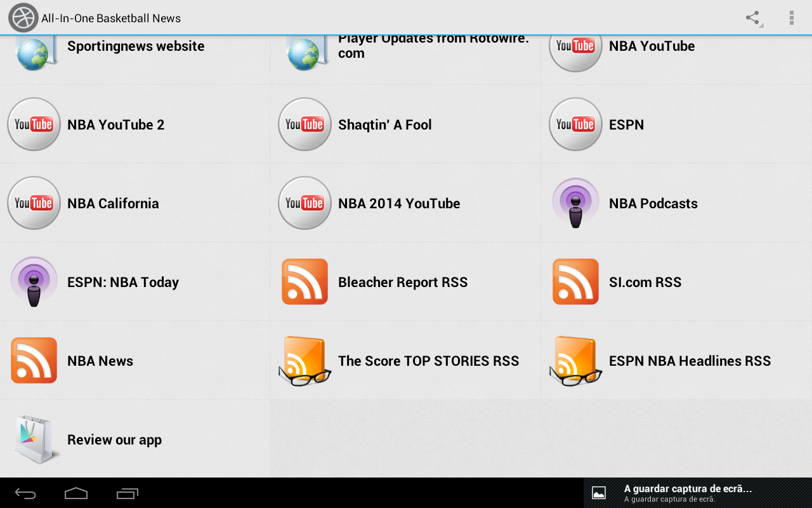The height and width of the screenshot is (508, 812).
Task: Click the podcast icon for NBA Podcasts
Action: 575,203
